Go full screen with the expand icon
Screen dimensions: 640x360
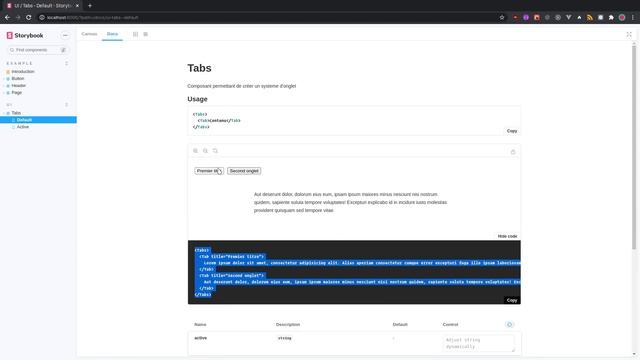point(629,34)
